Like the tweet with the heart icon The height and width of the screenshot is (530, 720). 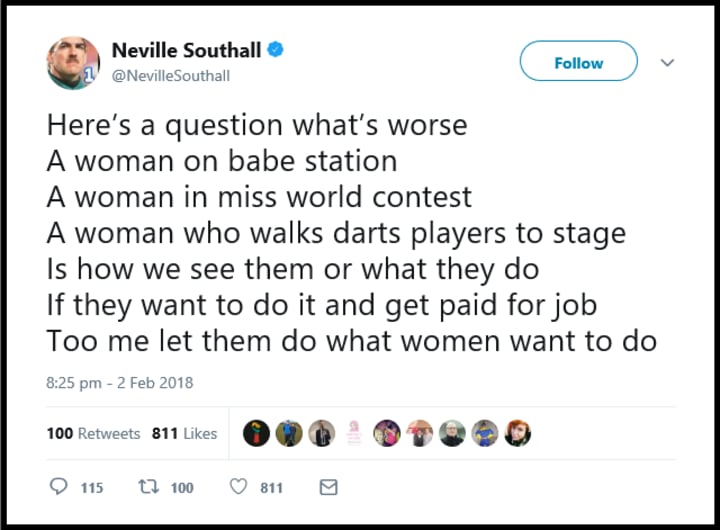coord(238,487)
